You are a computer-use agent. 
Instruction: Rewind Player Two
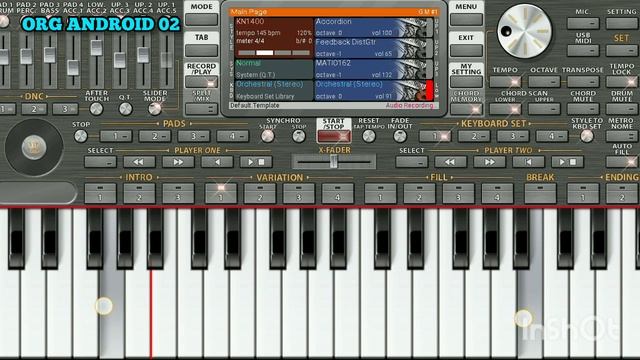click(450, 162)
